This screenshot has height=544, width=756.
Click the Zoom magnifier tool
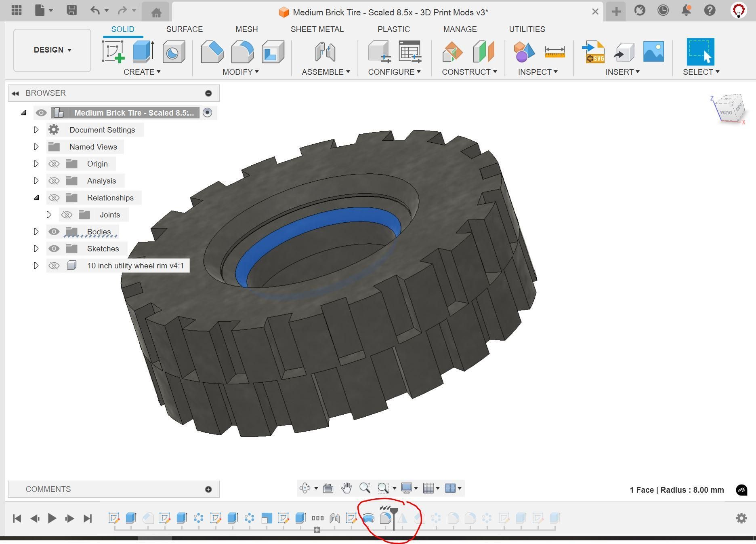(365, 488)
